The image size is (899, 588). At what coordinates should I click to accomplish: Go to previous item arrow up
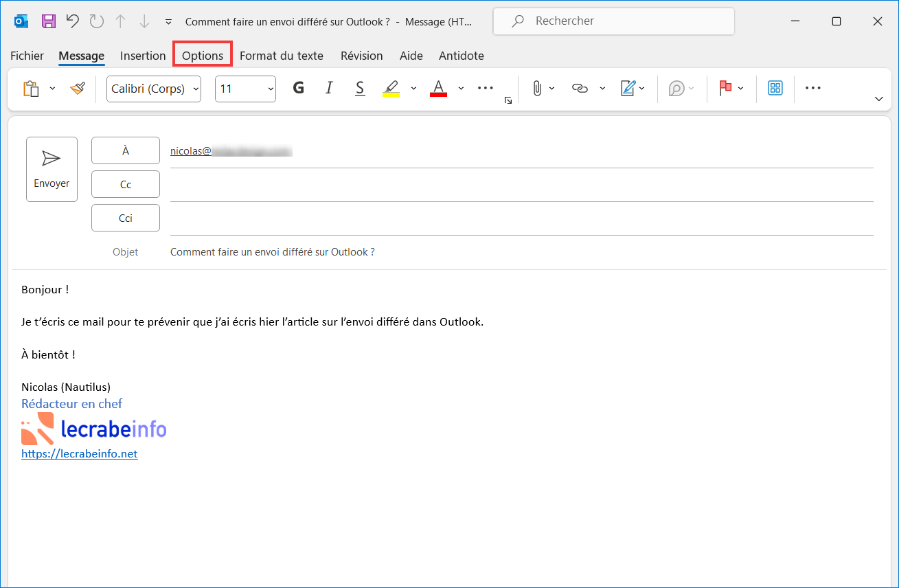click(x=120, y=21)
